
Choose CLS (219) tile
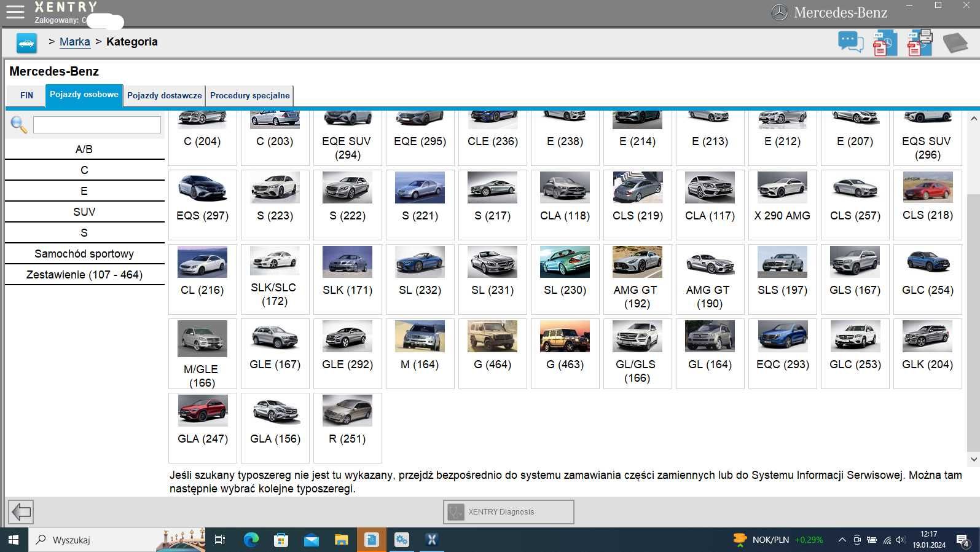[x=638, y=205]
